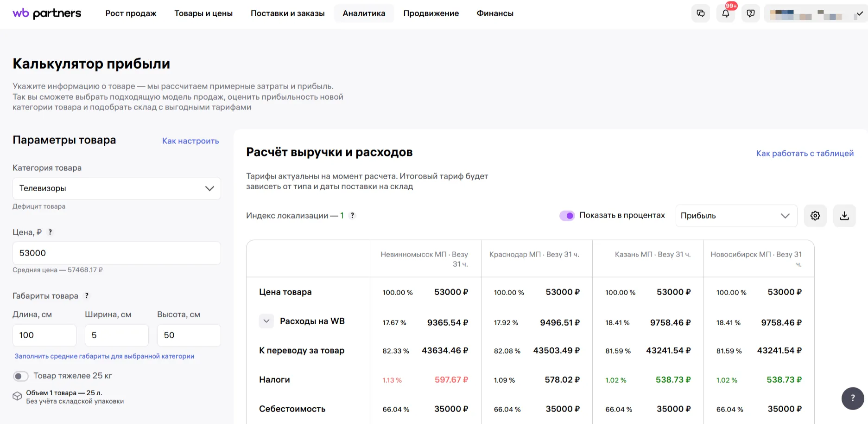
Task: Open the Финансы menu
Action: [x=495, y=13]
